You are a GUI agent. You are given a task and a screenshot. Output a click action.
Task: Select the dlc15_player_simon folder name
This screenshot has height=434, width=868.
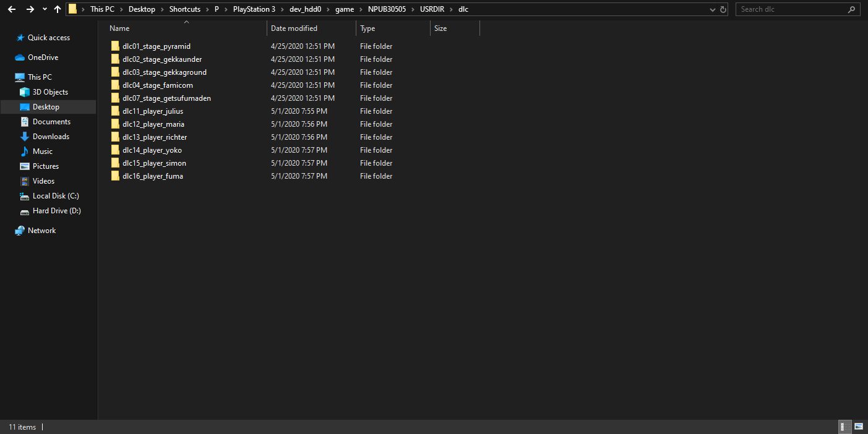tap(154, 163)
